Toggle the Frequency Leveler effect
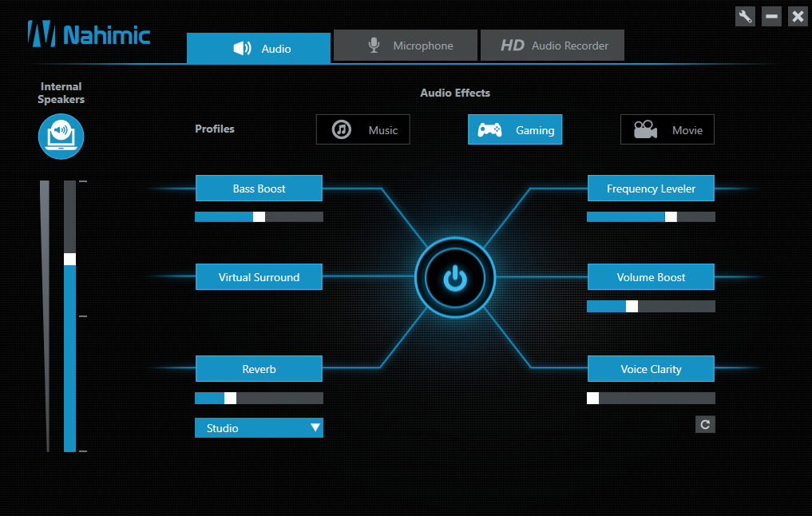Viewport: 812px width, 516px height. coord(651,188)
